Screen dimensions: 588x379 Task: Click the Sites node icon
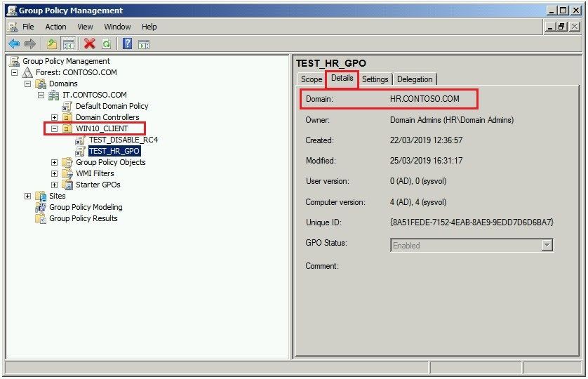click(41, 196)
